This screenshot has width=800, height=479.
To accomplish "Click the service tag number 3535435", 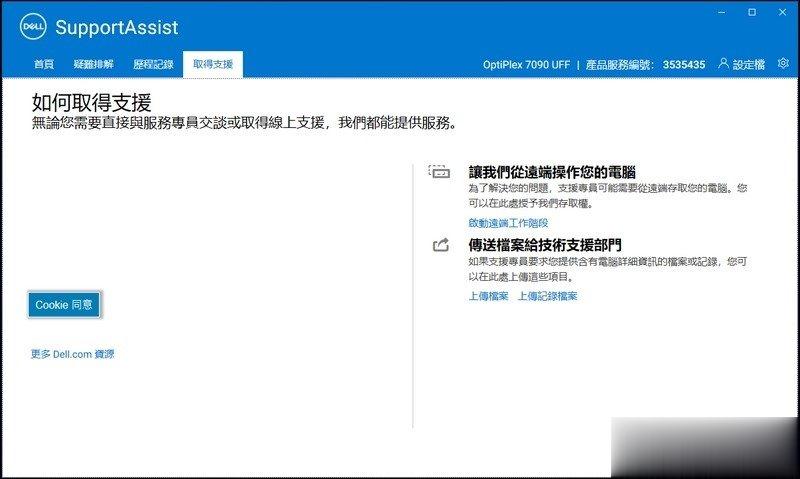I will click(684, 65).
